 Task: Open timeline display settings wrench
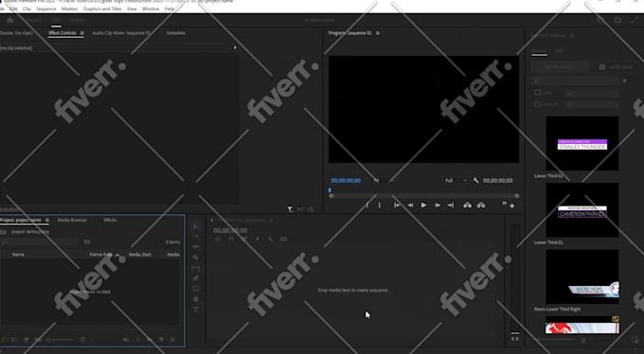[x=270, y=239]
